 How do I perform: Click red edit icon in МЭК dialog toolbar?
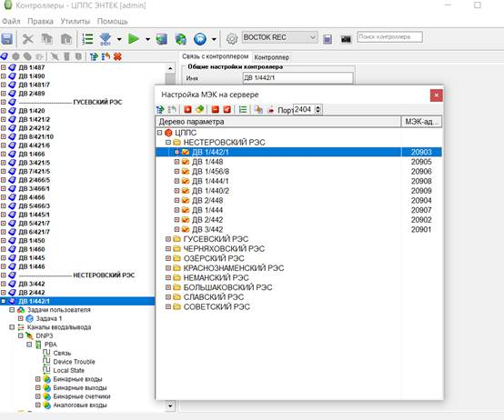pyautogui.click(x=227, y=109)
